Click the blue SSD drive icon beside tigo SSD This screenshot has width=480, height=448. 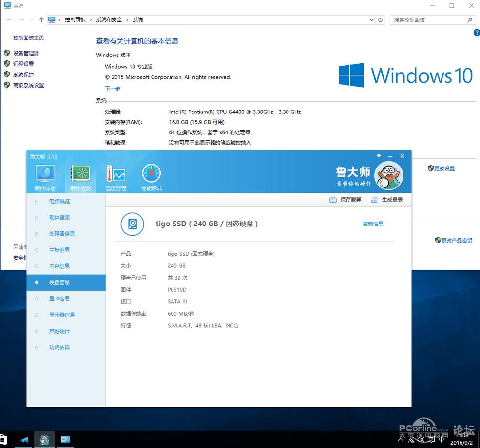[x=132, y=224]
